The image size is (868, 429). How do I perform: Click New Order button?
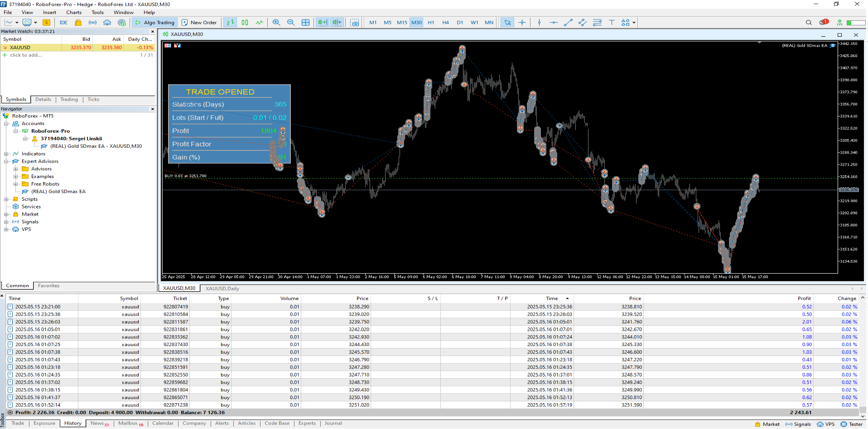(199, 22)
